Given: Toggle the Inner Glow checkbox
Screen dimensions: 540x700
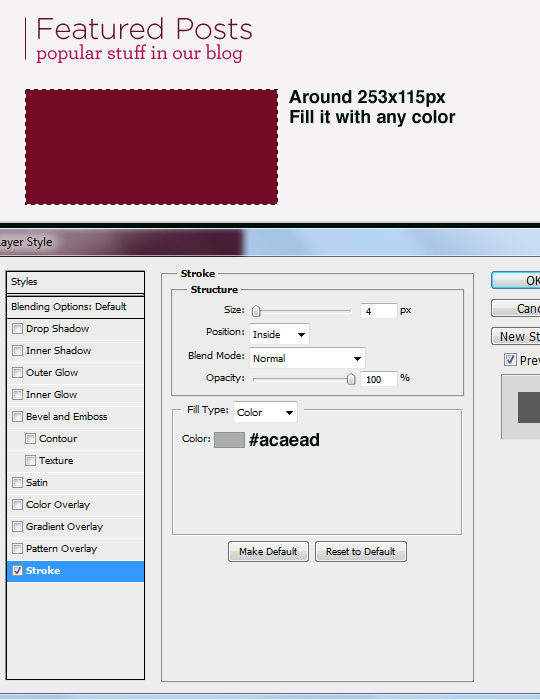Looking at the screenshot, I should coord(17,395).
